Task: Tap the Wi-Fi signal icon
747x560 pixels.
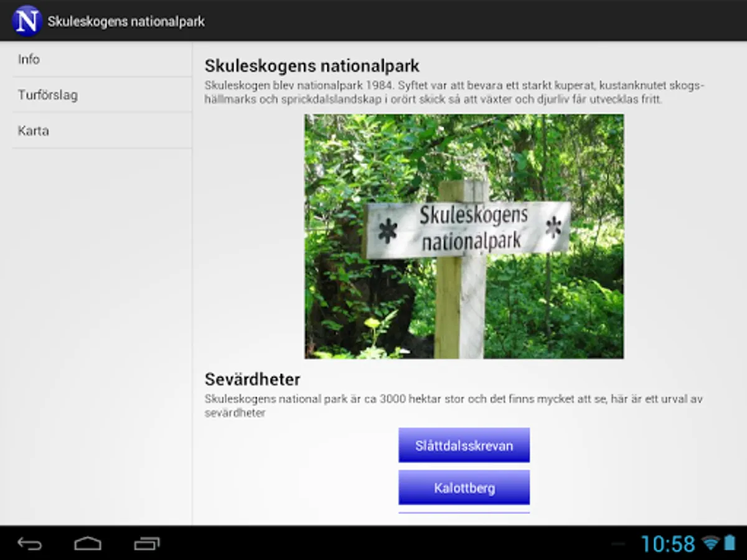Action: 710,543
